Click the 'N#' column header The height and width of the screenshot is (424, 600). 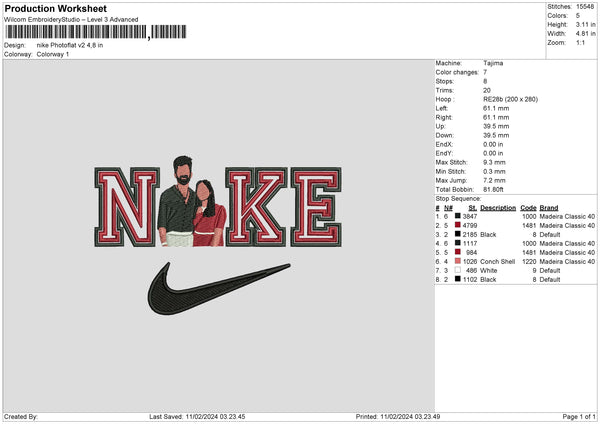448,208
